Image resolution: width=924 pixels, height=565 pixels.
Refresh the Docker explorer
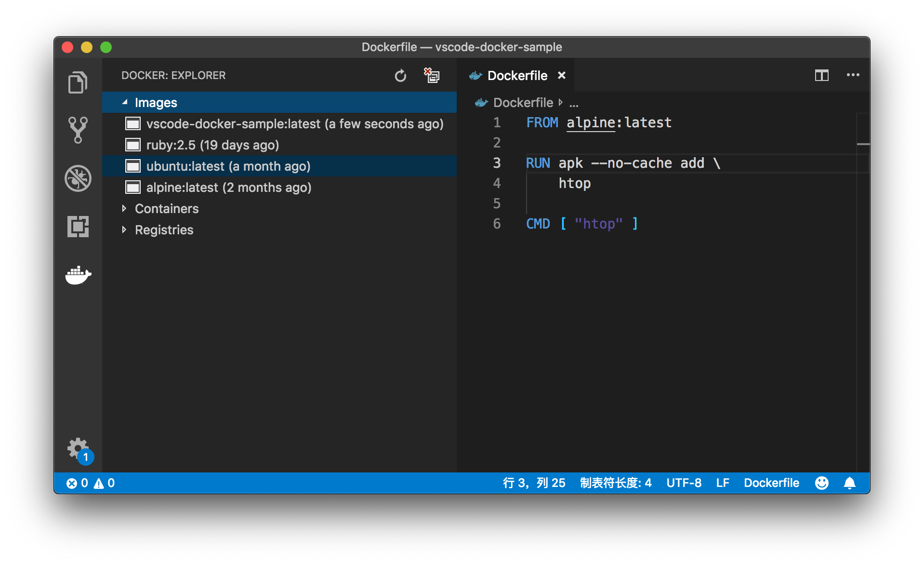(x=400, y=76)
